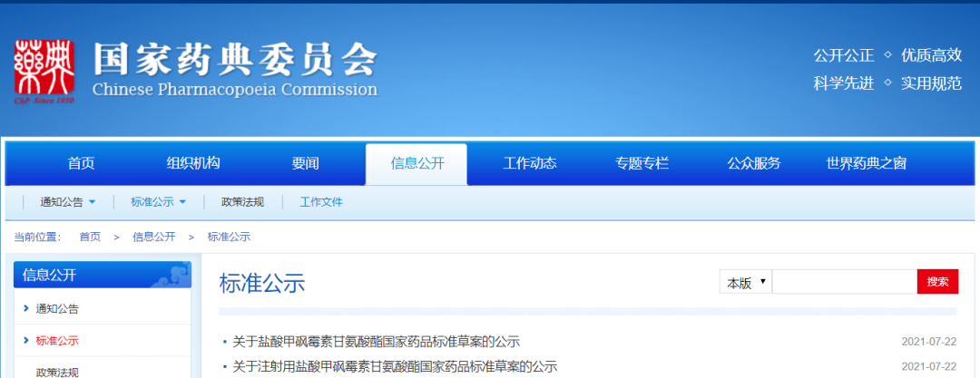
Task: Click the arrow icon beside 标准公示 in sidebar
Action: (26, 341)
